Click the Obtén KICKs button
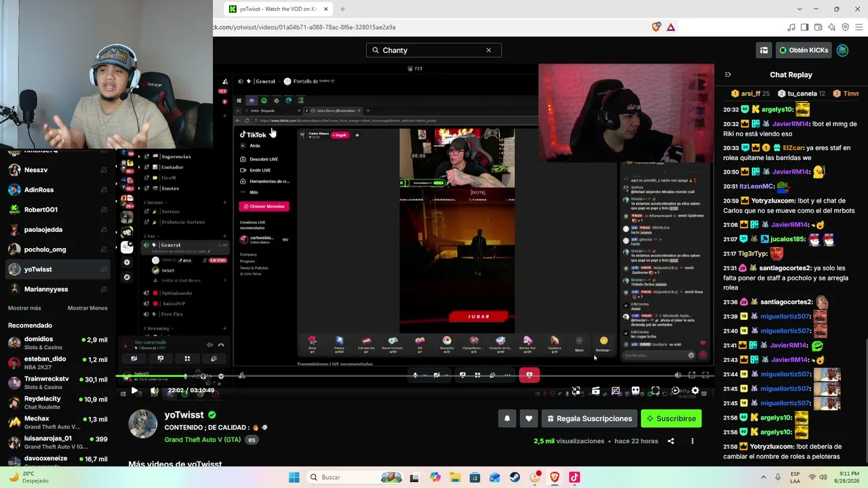The width and height of the screenshot is (868, 488). point(804,50)
